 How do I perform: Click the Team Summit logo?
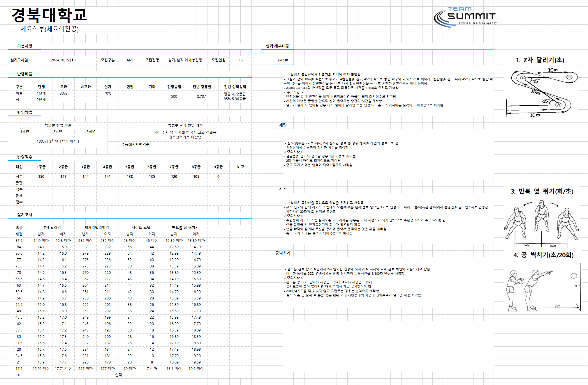(465, 17)
